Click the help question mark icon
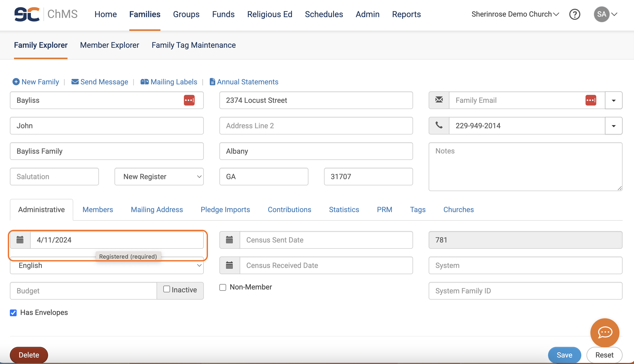The height and width of the screenshot is (364, 634). coord(575,14)
